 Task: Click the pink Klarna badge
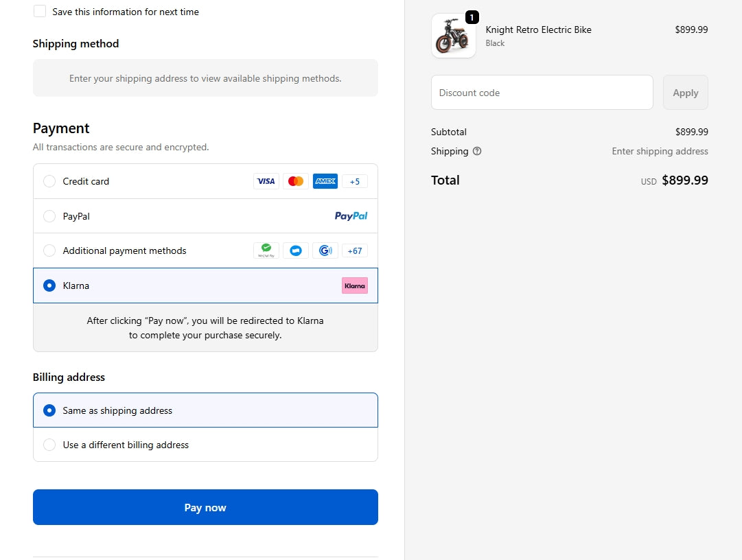click(355, 285)
